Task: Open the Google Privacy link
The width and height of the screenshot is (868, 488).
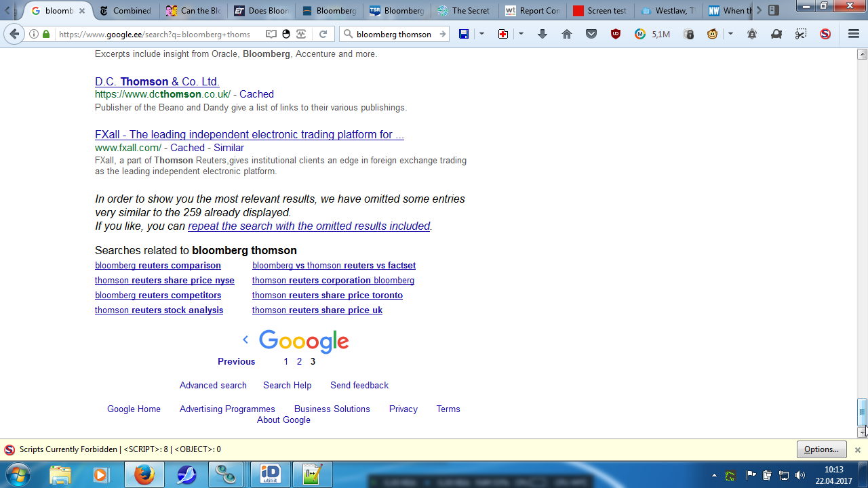Action: 403,409
